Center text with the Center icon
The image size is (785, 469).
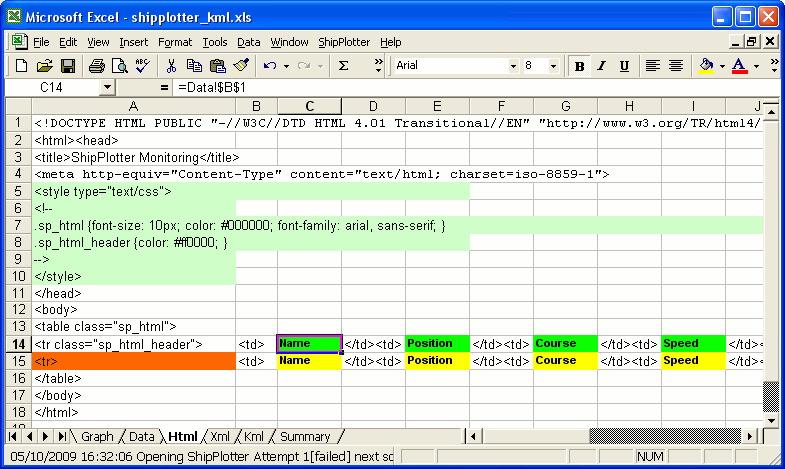[x=676, y=66]
